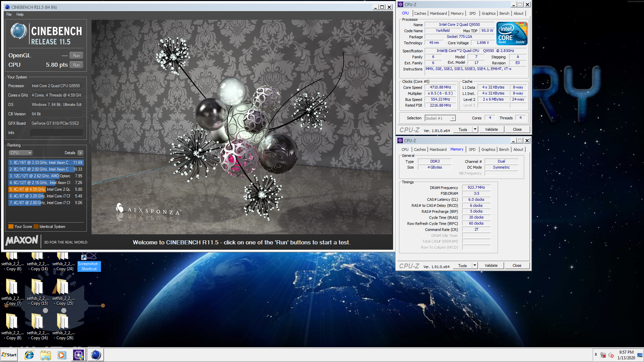Select ranking row 8C/16T @ 3.33 GHz
644x362 pixels.
pyautogui.click(x=46, y=163)
